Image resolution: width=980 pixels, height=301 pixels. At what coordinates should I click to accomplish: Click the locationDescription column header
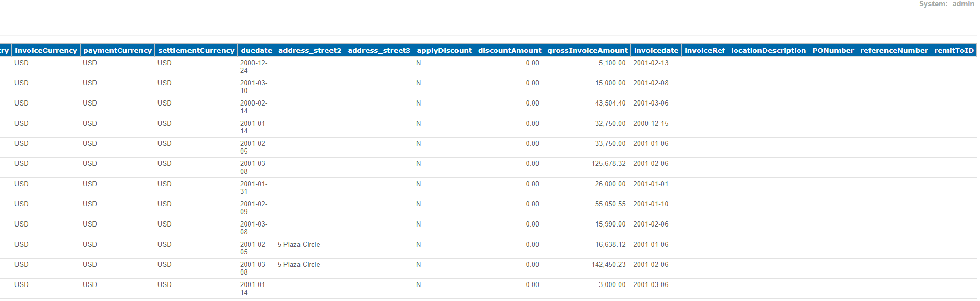pos(768,50)
